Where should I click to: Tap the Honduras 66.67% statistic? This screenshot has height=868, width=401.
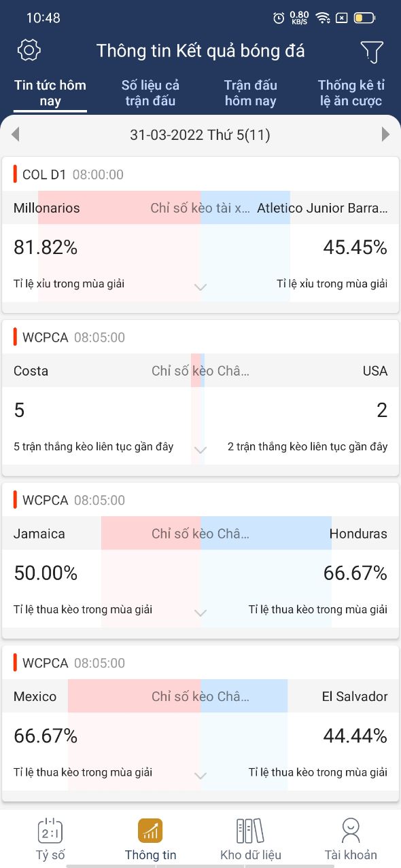click(x=355, y=573)
